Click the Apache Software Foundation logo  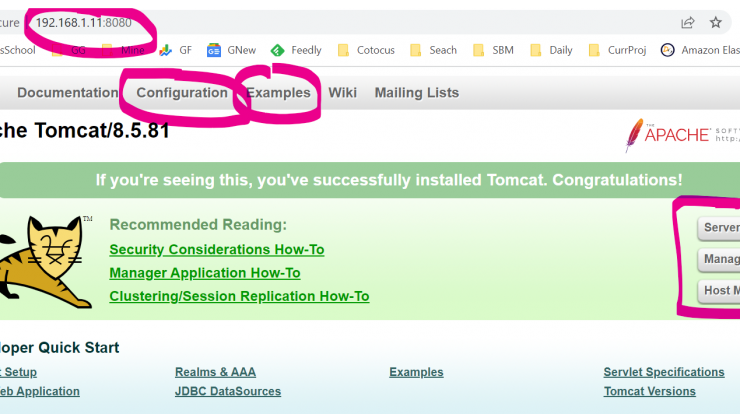682,135
